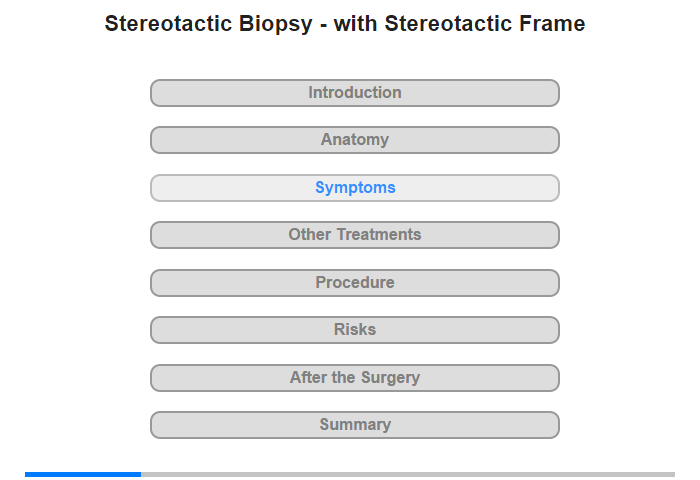View the Risks section
Screen dimensions: 700x480
tap(355, 330)
